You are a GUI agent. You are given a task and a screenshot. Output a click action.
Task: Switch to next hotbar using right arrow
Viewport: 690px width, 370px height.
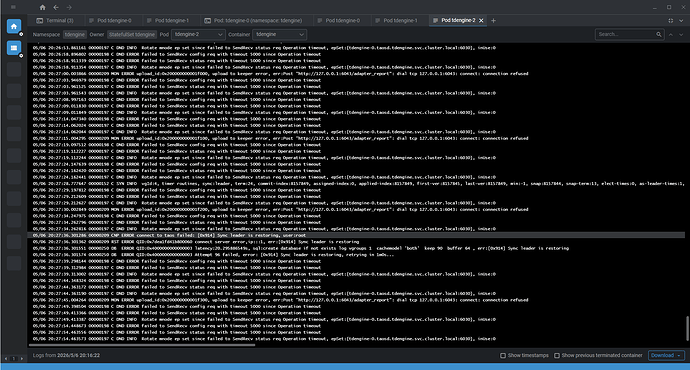point(22,359)
